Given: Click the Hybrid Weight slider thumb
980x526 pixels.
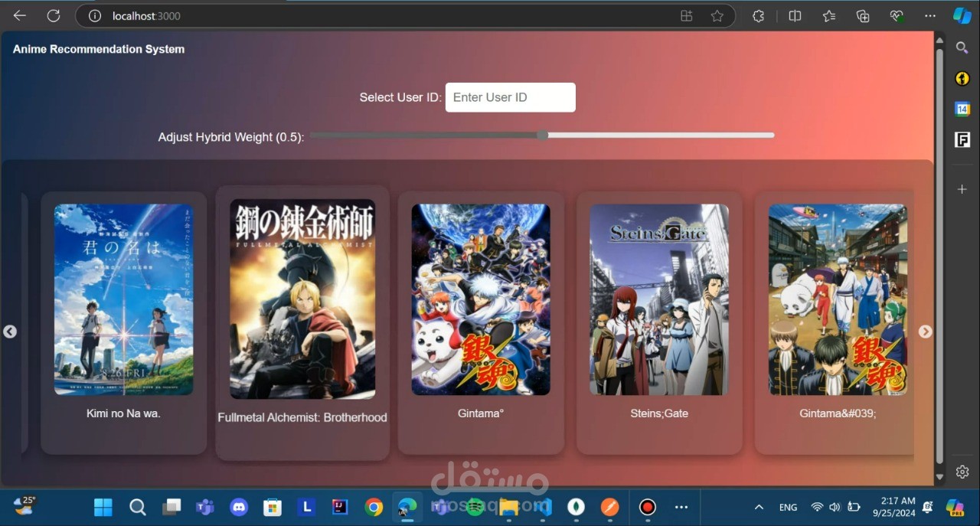Looking at the screenshot, I should tap(543, 135).
